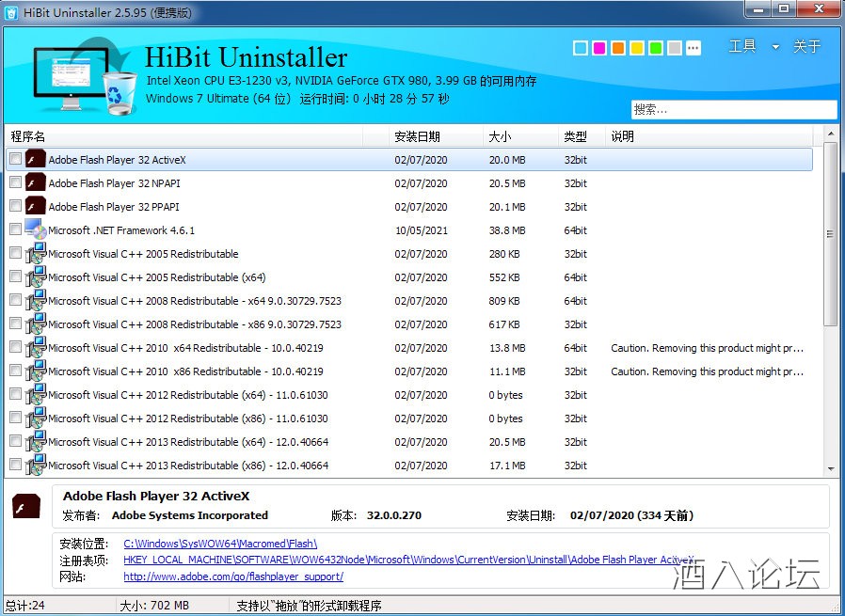Screen dimensions: 845x616
Task: Choose the magenta theme color swatch
Action: pyautogui.click(x=599, y=48)
